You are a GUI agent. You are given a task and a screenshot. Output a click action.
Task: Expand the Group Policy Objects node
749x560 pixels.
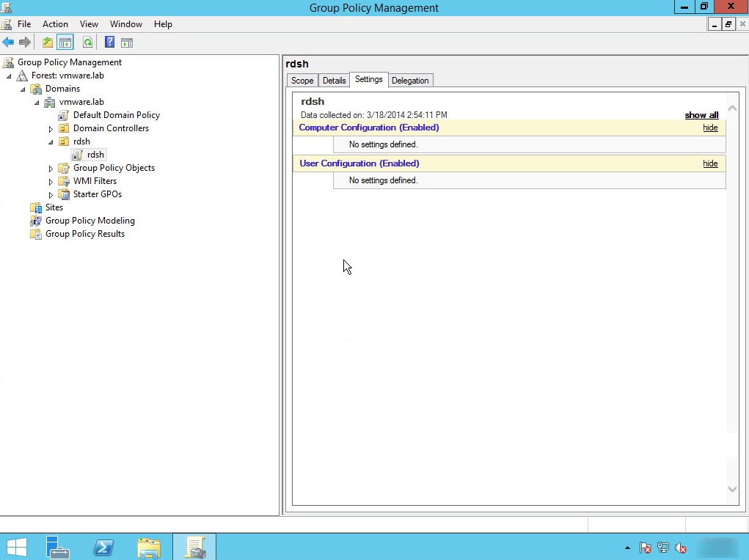[50, 168]
